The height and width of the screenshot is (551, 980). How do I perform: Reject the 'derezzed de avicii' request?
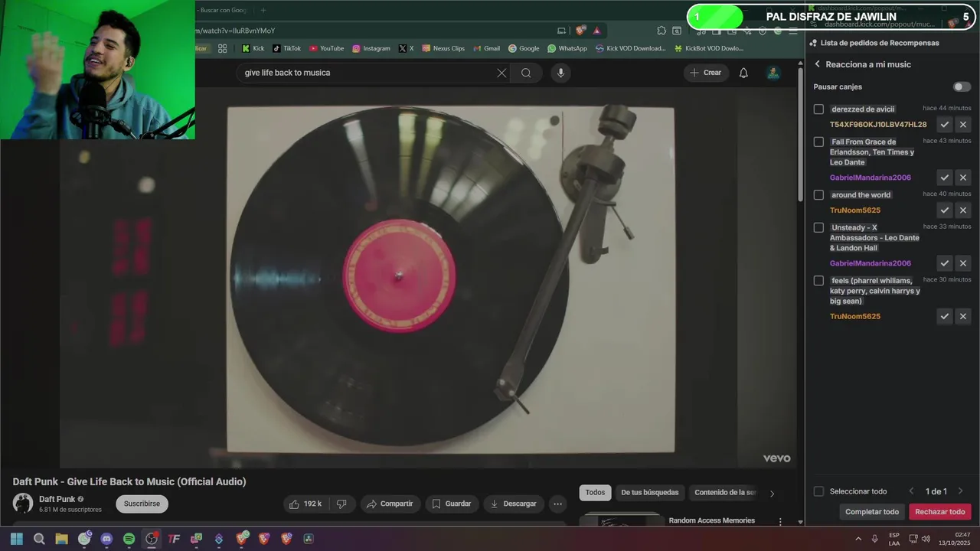click(x=963, y=124)
